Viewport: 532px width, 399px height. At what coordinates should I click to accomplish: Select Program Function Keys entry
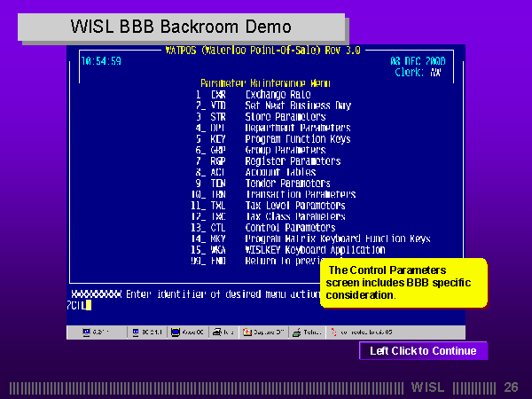tap(297, 139)
